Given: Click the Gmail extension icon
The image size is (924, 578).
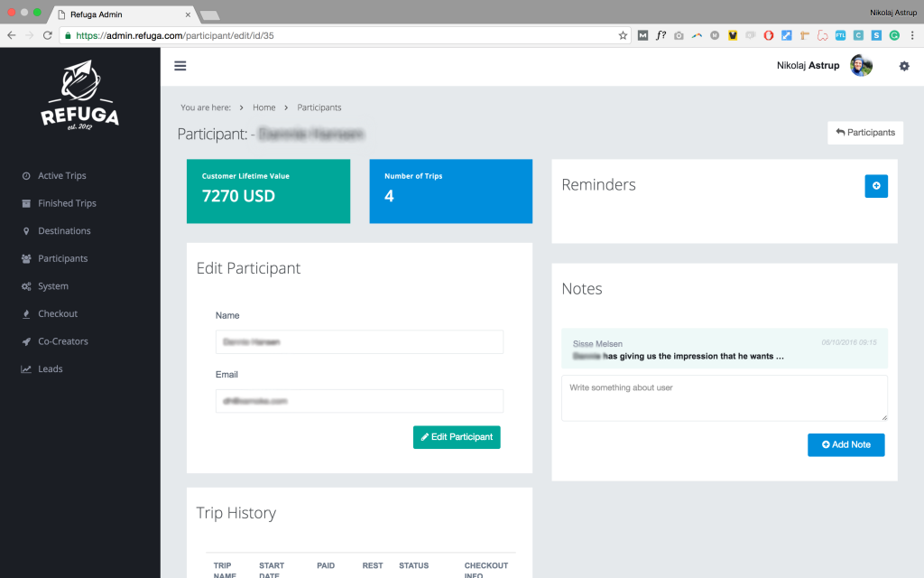Looking at the screenshot, I should (x=642, y=35).
